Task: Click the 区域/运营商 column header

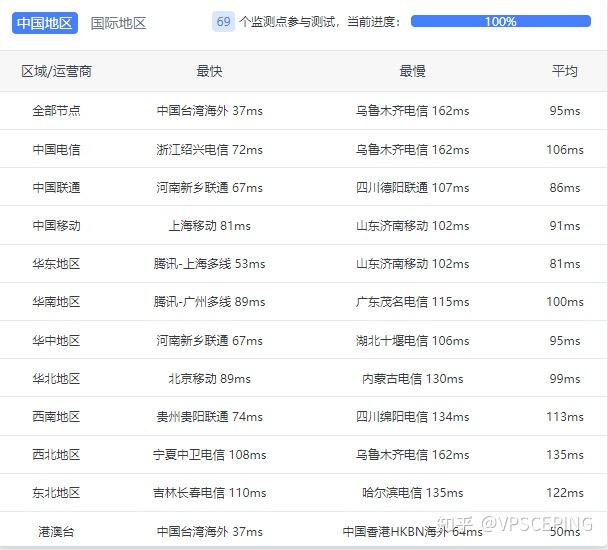Action: [x=56, y=71]
